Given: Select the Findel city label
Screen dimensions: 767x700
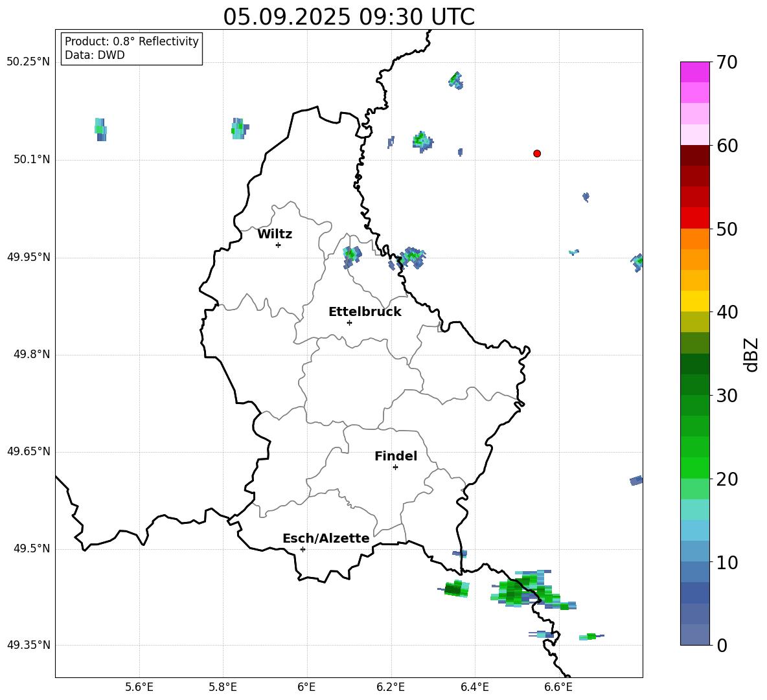Looking at the screenshot, I should (396, 457).
